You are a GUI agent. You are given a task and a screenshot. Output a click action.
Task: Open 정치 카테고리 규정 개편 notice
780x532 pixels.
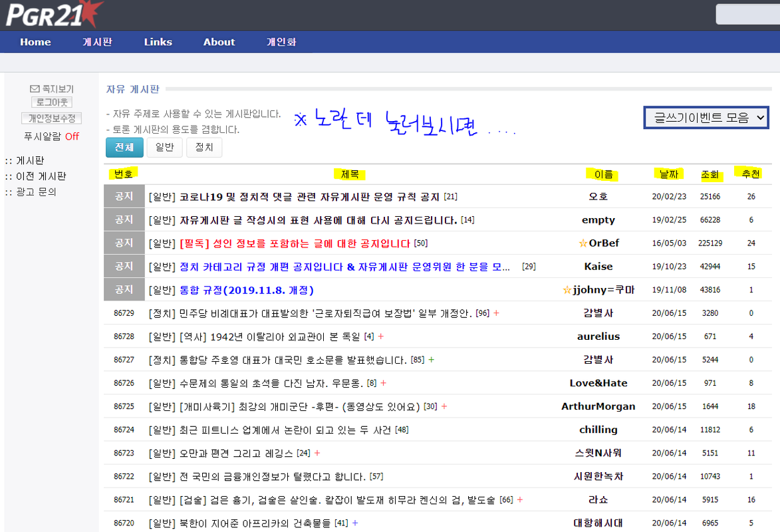(344, 267)
